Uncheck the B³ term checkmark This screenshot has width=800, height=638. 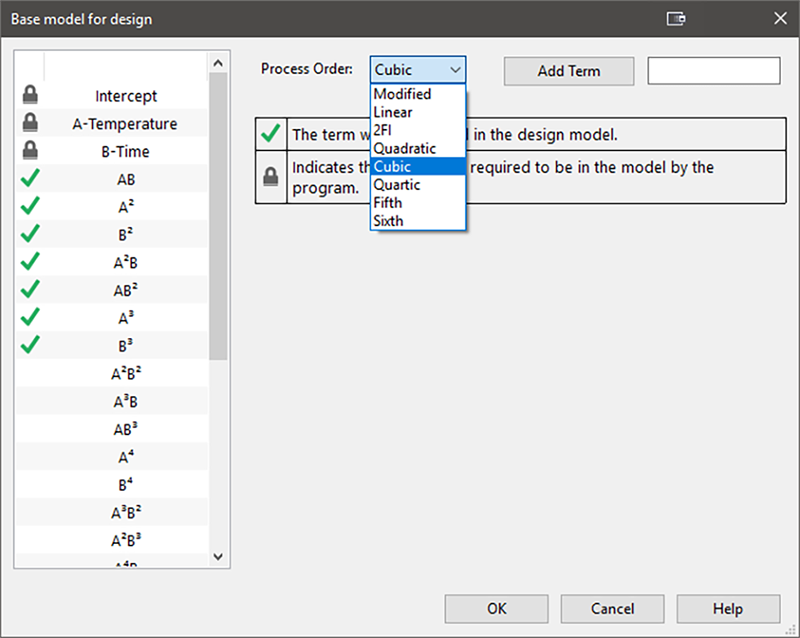[30, 344]
